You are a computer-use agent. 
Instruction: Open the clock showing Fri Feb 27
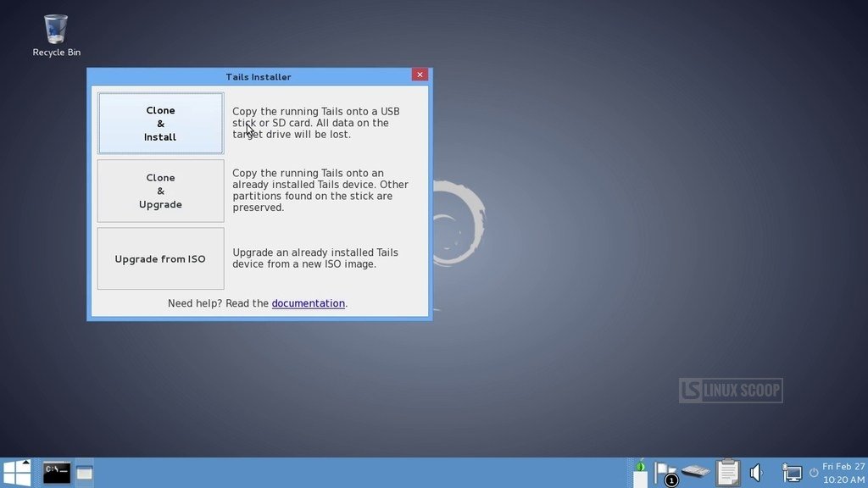(843, 473)
